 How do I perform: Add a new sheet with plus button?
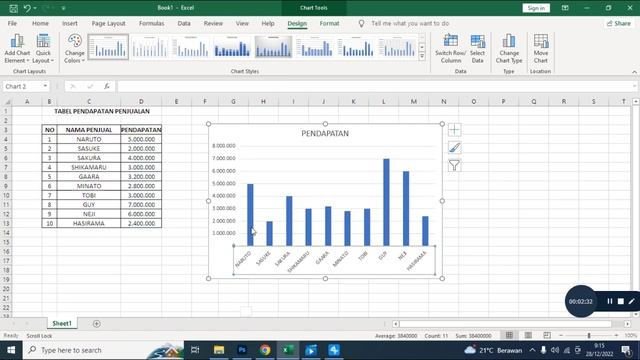(96, 324)
